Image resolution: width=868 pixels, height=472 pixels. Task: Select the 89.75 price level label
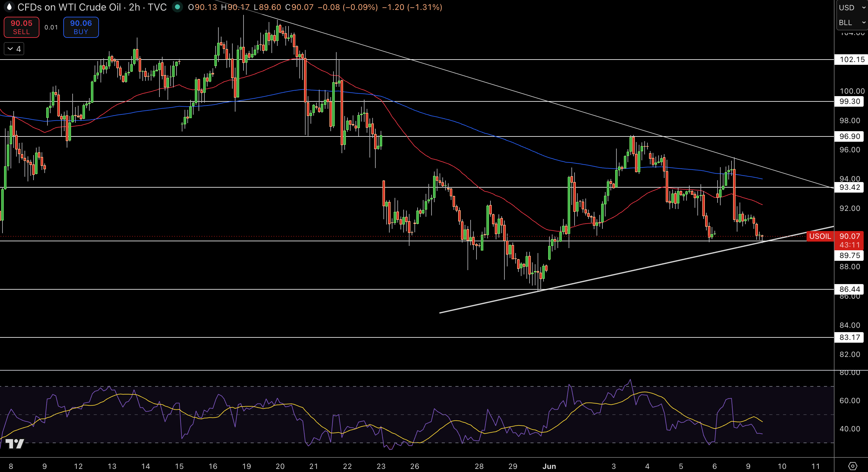coord(849,255)
